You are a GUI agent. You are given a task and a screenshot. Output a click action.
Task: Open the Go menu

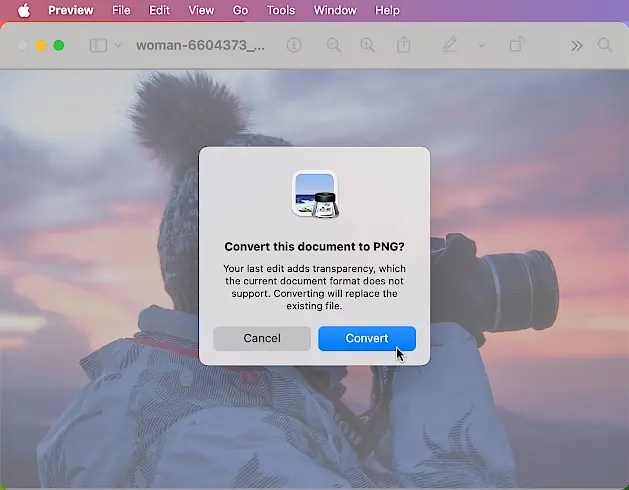tap(240, 10)
